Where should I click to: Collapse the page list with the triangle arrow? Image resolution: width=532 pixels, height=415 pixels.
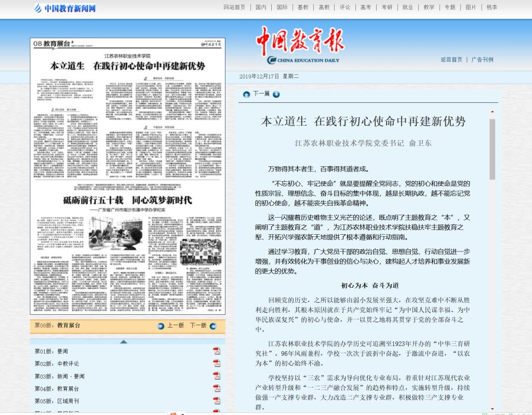click(123, 341)
